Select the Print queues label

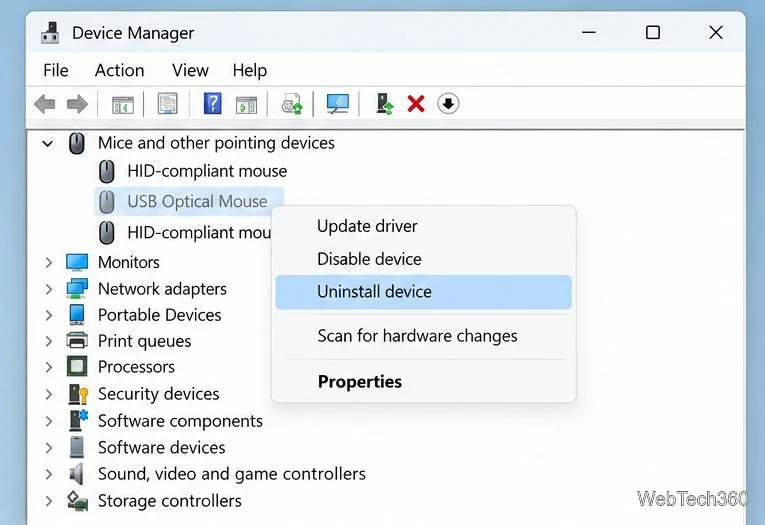[144, 341]
